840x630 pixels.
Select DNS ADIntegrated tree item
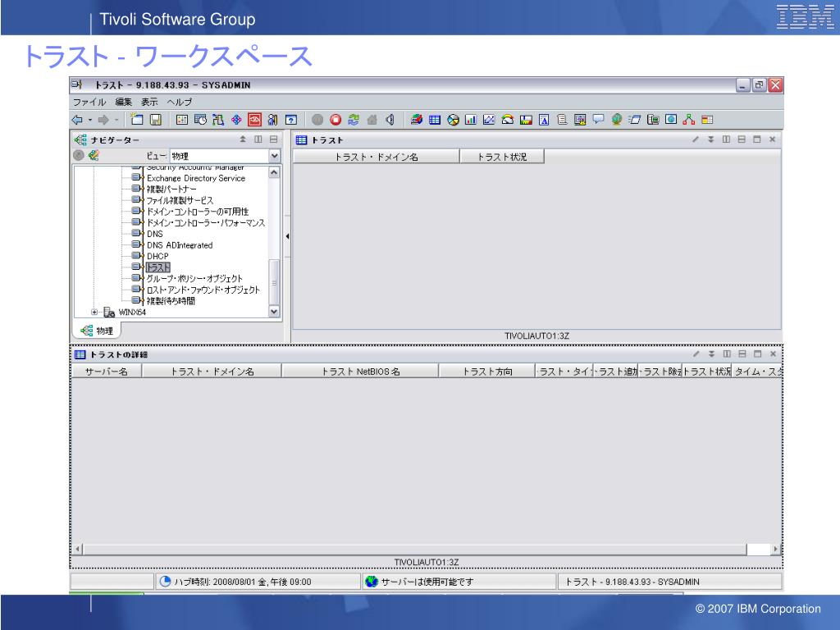pyautogui.click(x=180, y=244)
